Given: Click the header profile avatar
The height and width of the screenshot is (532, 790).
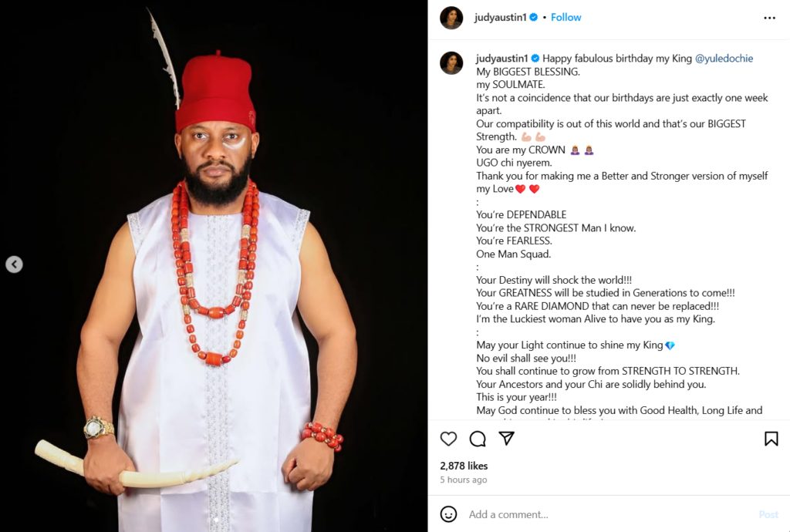Looking at the screenshot, I should 451,18.
